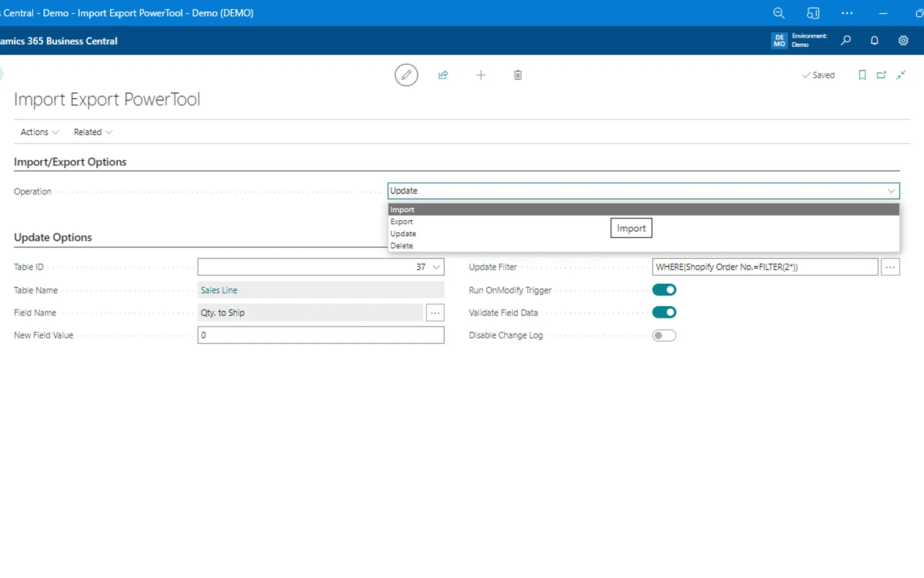Create a new record with plus icon
924x578 pixels.
[480, 75]
